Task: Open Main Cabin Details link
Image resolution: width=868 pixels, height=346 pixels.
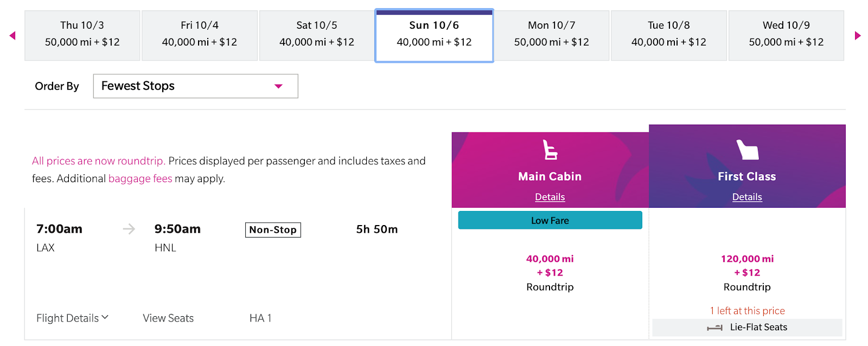Action: click(550, 197)
